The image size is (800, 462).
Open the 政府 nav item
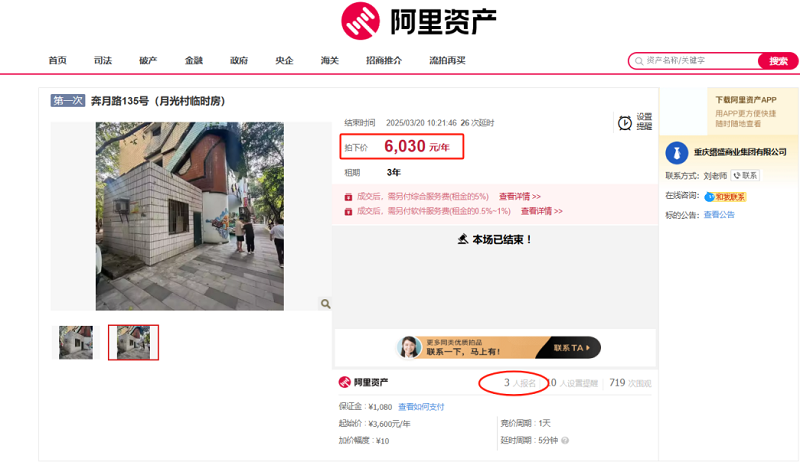coord(239,61)
